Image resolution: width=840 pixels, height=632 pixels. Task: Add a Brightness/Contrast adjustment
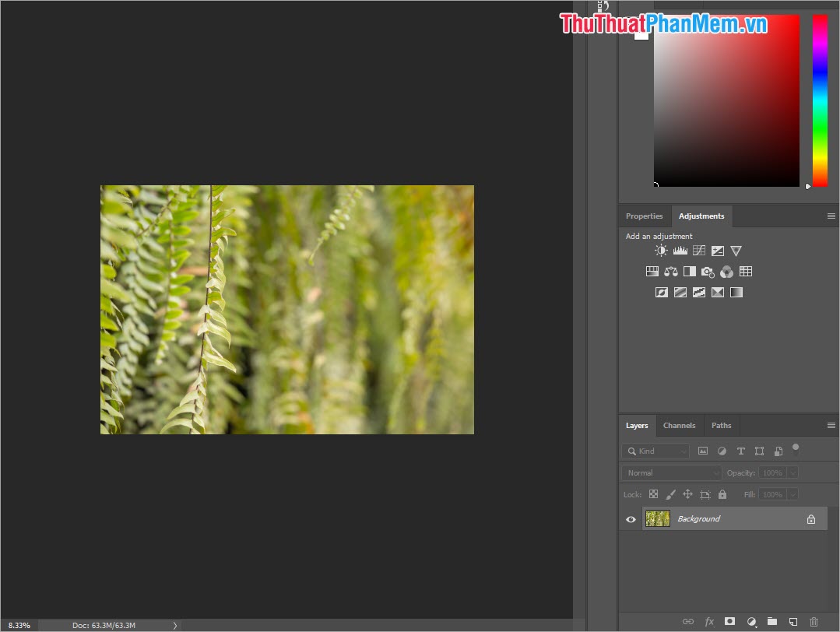pos(661,250)
